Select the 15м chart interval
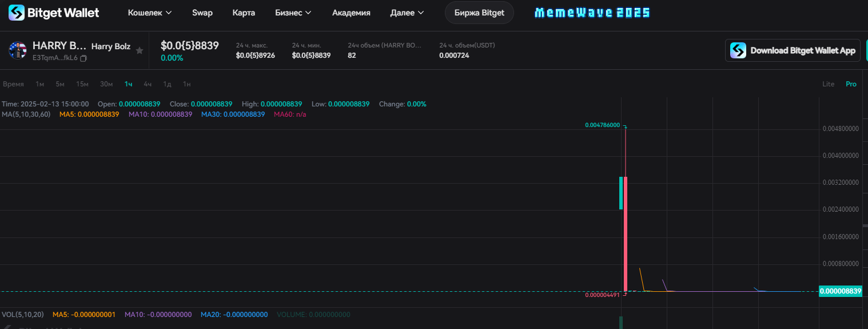868x329 pixels. (x=82, y=84)
